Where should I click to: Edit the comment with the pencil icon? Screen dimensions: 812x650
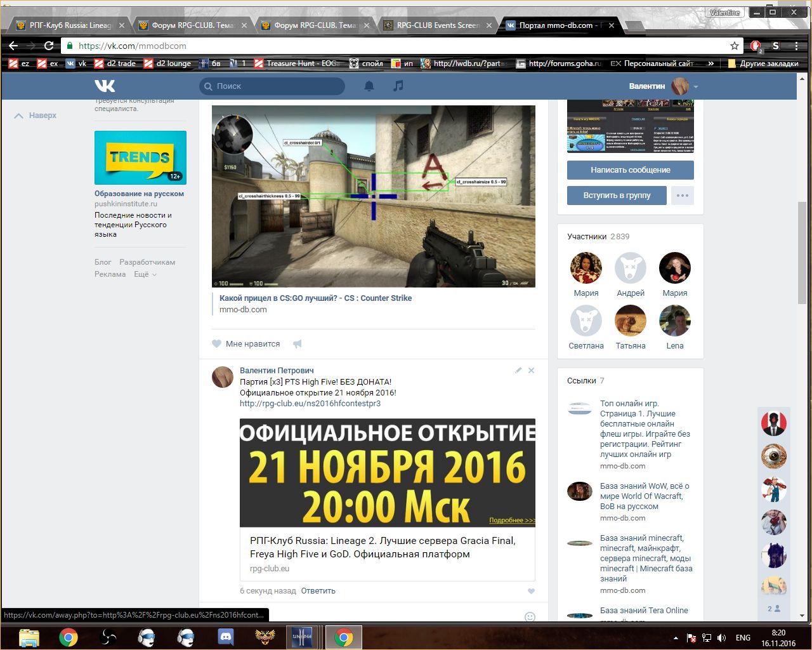(518, 370)
